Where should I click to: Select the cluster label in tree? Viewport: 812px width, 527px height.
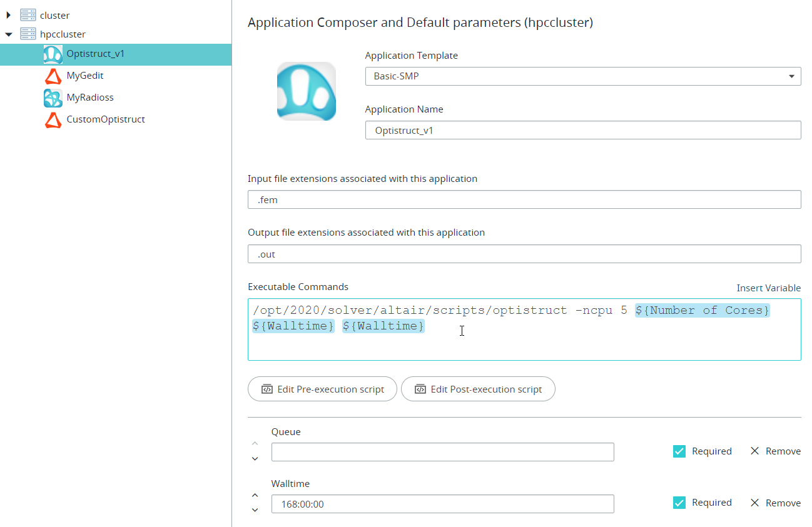tap(55, 15)
